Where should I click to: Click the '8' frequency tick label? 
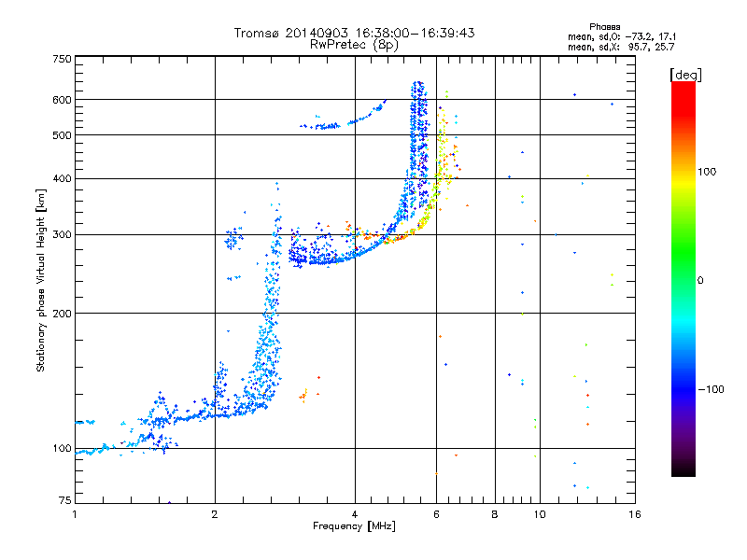coord(495,514)
